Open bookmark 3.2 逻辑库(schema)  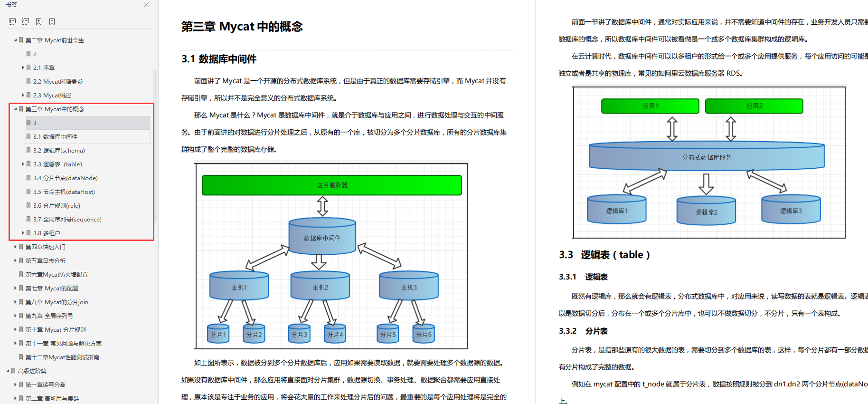pyautogui.click(x=59, y=151)
